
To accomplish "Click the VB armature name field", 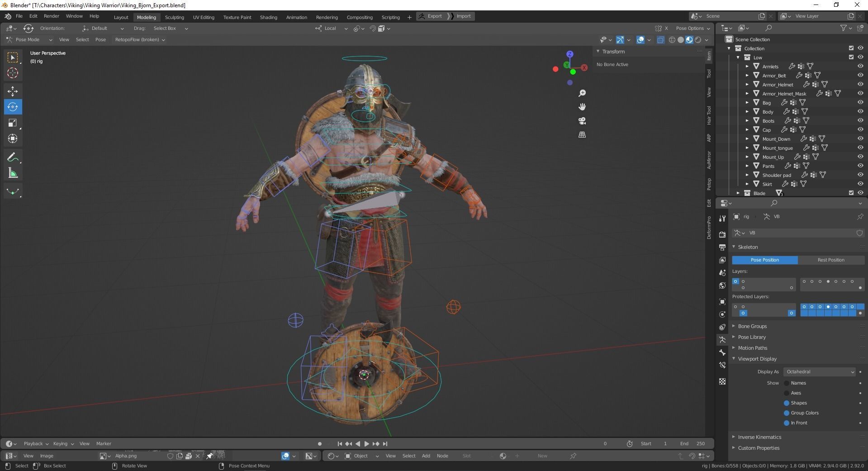I will (x=800, y=233).
